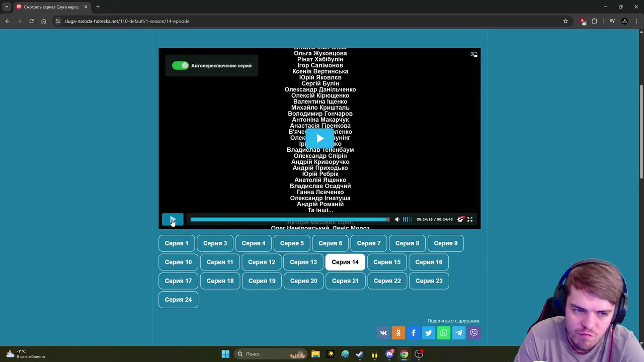
Task: View site information icon in address bar
Action: tap(58, 21)
